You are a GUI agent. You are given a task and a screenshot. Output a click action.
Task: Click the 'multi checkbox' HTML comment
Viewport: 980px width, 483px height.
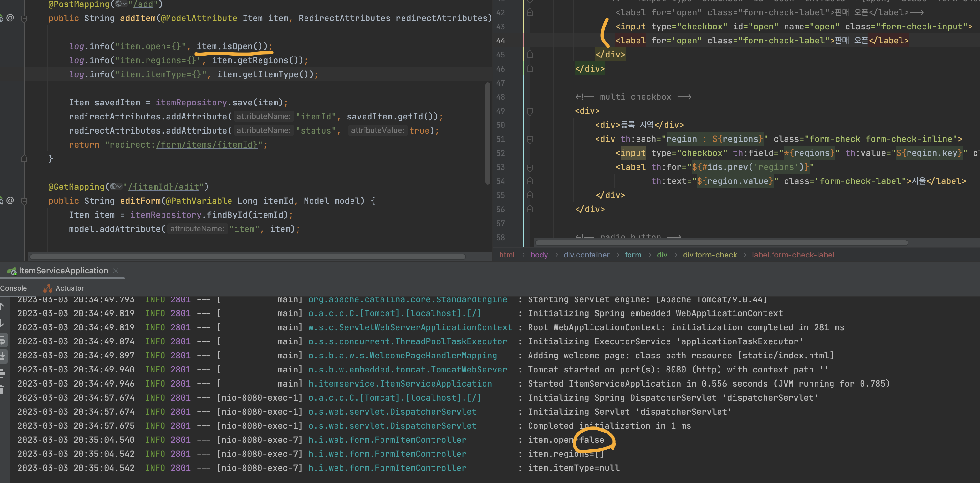coord(633,97)
